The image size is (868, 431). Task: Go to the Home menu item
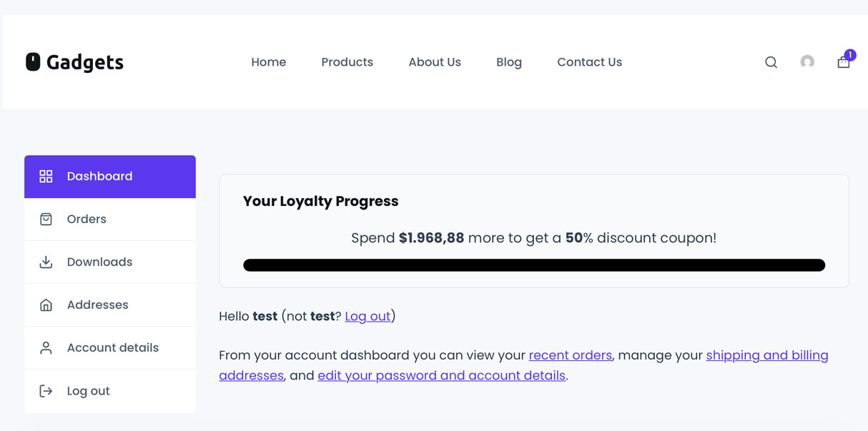pyautogui.click(x=268, y=62)
